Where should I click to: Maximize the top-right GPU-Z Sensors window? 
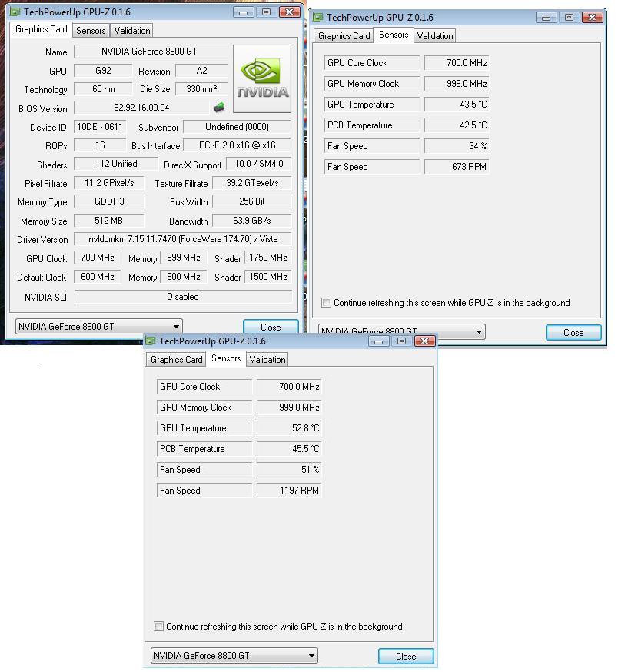click(569, 18)
